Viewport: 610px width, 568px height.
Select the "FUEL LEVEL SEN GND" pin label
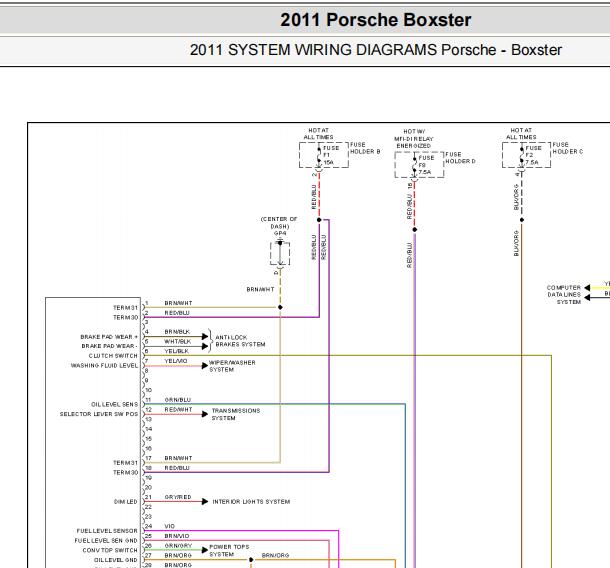[x=106, y=541]
